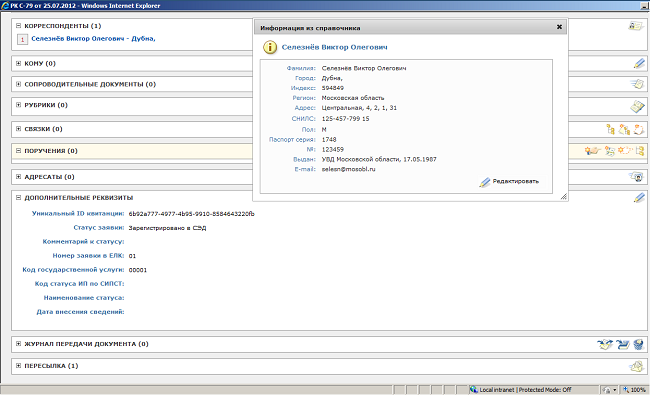Click the unique receipt ID value 6b92a777

click(x=192, y=214)
